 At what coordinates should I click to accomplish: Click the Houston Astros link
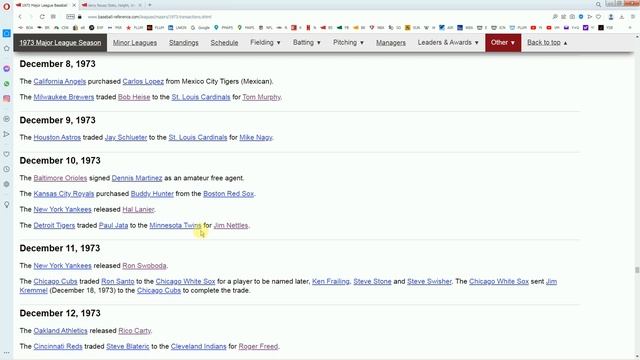click(57, 138)
